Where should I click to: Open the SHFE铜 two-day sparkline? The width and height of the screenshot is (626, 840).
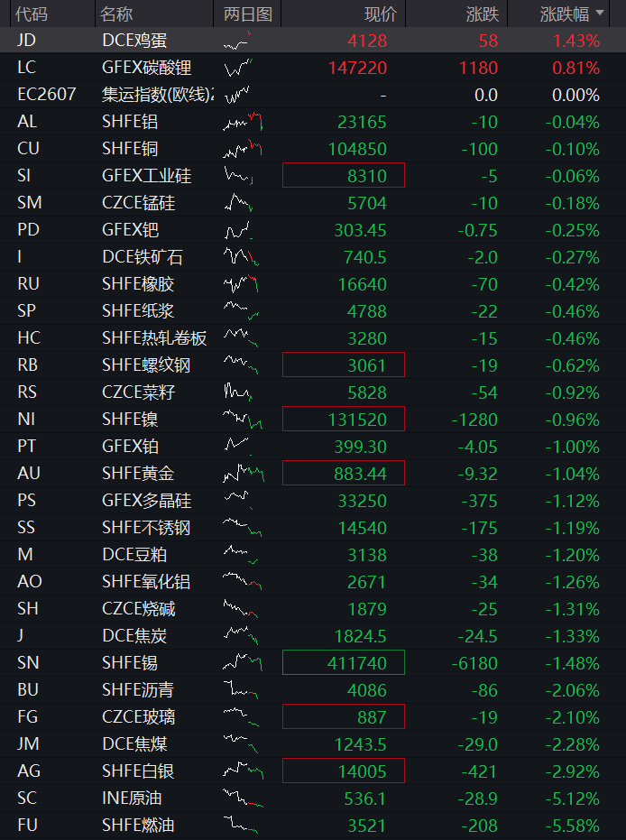tap(243, 149)
